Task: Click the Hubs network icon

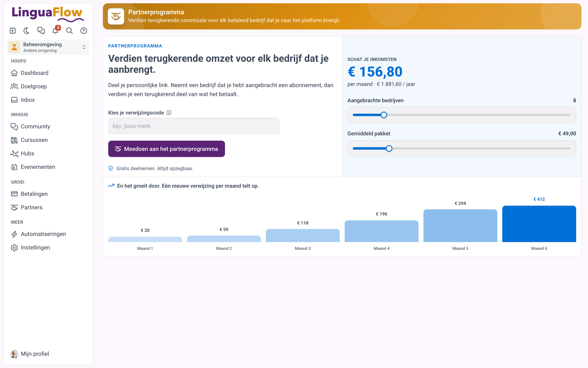Action: tap(14, 153)
